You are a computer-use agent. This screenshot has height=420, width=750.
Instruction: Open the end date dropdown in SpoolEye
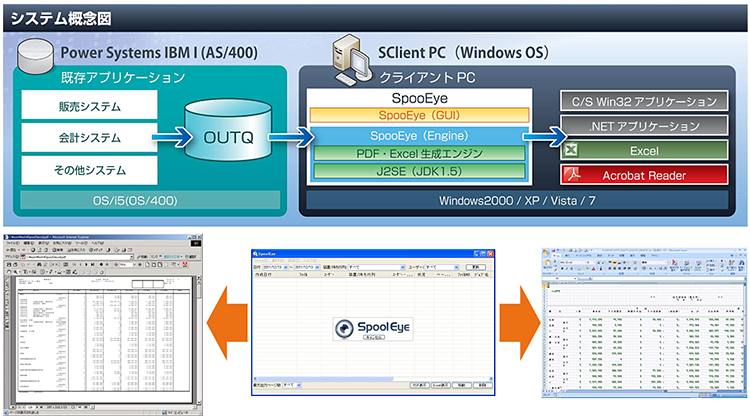[317, 267]
